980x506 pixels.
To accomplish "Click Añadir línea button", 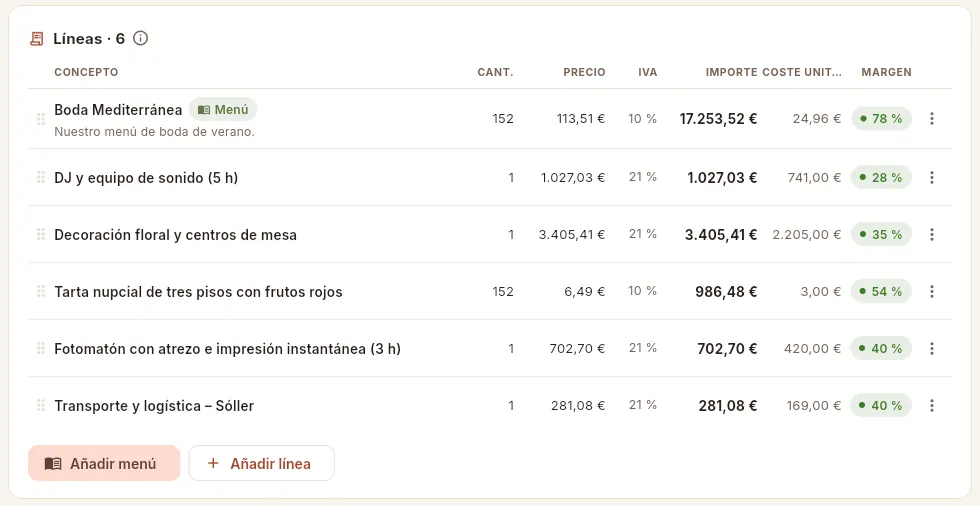I will point(261,464).
